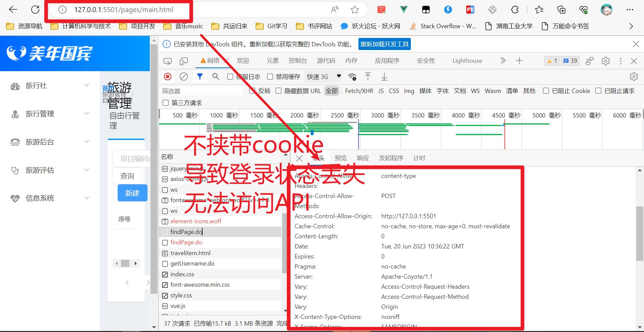The width and height of the screenshot is (644, 332).
Task: Open browser Settings and more menu
Action: [x=630, y=10]
